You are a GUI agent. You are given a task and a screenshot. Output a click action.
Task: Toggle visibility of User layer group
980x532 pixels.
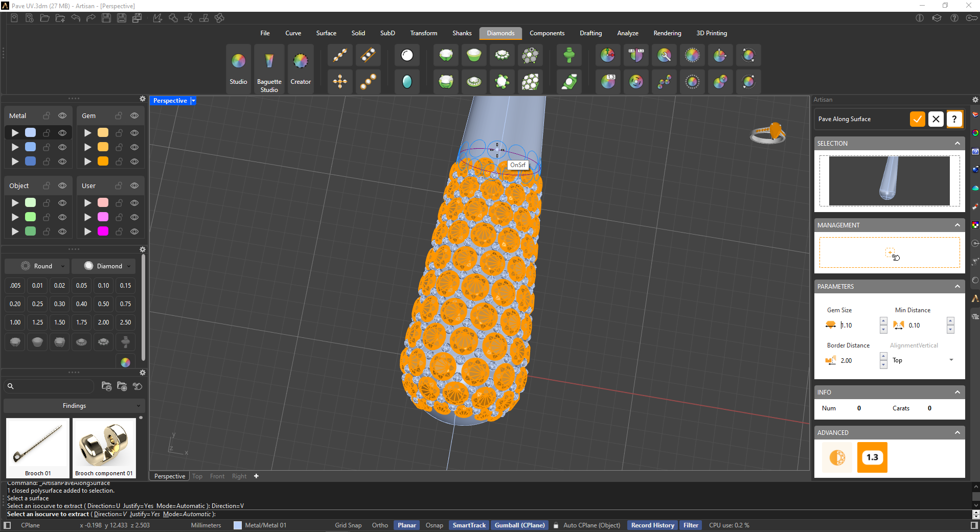tap(134, 186)
